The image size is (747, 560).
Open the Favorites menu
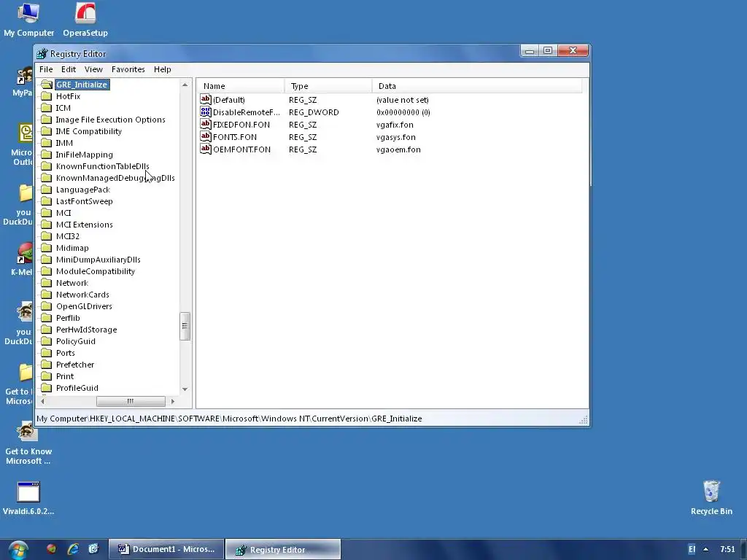pyautogui.click(x=128, y=69)
